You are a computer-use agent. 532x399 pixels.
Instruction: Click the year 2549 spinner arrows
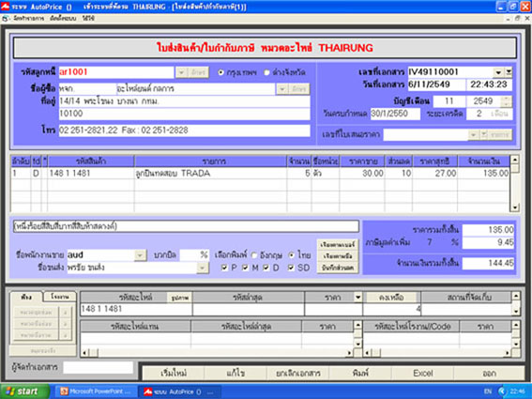[508, 101]
